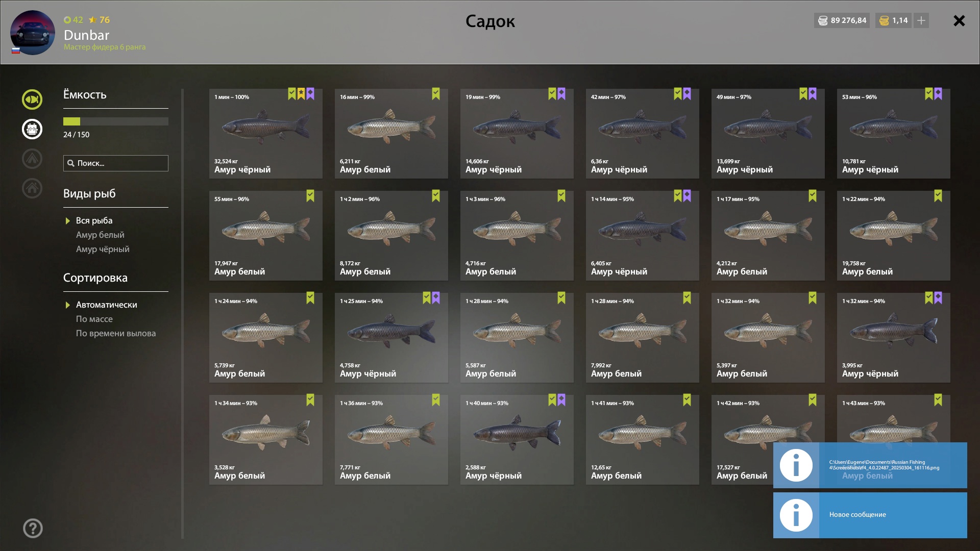The height and width of the screenshot is (551, 980).
Task: Toggle purple bookmark on 14,606 кг Амур чёрный
Action: click(x=561, y=93)
